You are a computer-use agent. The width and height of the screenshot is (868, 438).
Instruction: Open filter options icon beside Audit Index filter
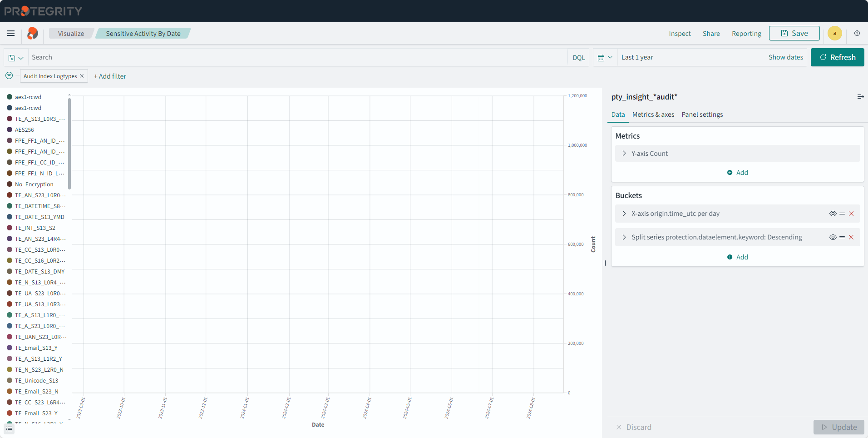click(x=9, y=75)
